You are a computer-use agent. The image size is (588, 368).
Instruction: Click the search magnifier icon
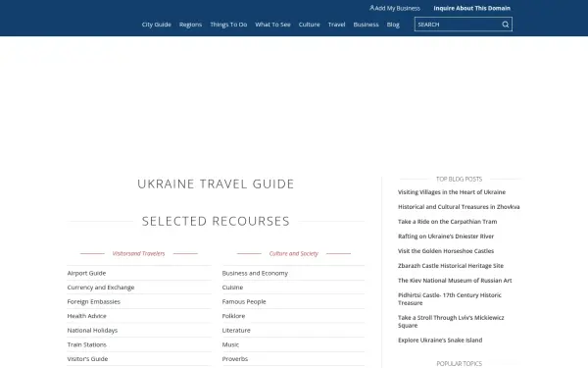505,25
